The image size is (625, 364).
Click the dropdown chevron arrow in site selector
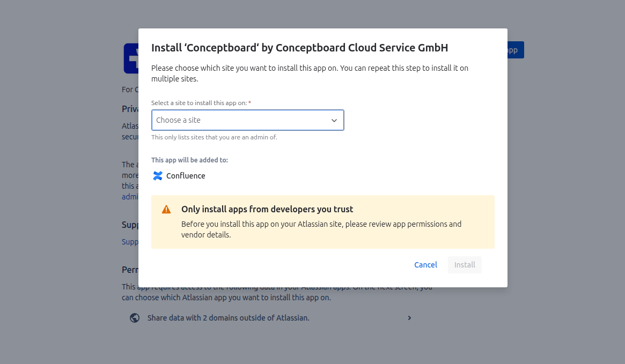(x=334, y=120)
